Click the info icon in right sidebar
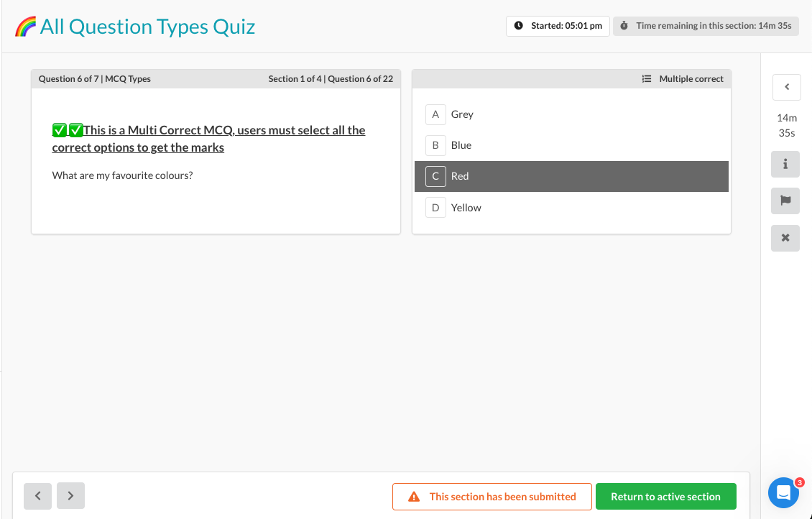Image resolution: width=812 pixels, height=519 pixels. click(x=785, y=164)
